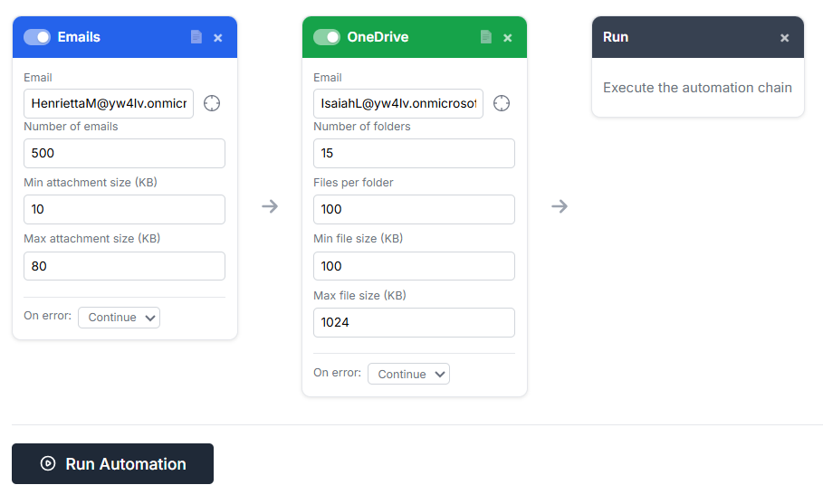
Task: Select the Number of folders field
Action: [x=414, y=154]
